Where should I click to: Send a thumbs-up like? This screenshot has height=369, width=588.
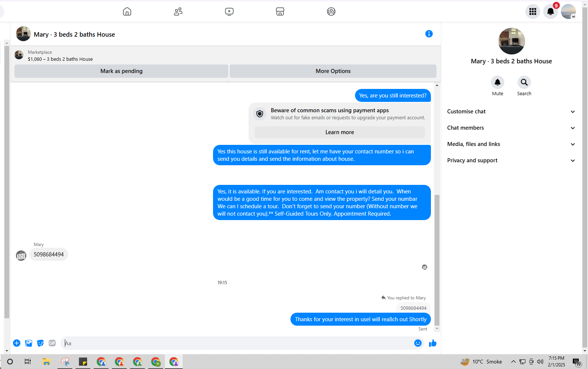pos(433,343)
